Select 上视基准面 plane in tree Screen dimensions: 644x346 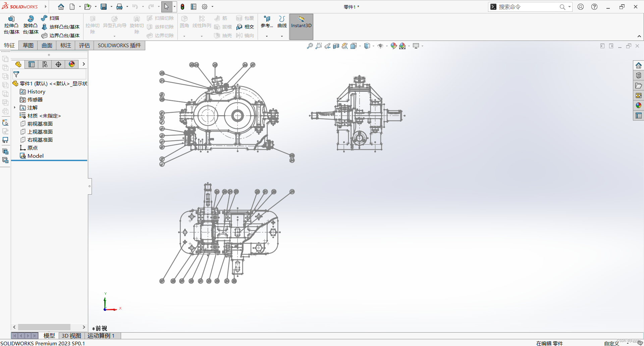tap(36, 132)
